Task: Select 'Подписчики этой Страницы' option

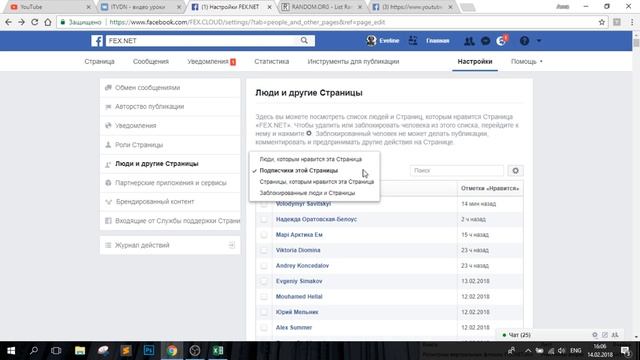Action: click(x=299, y=171)
